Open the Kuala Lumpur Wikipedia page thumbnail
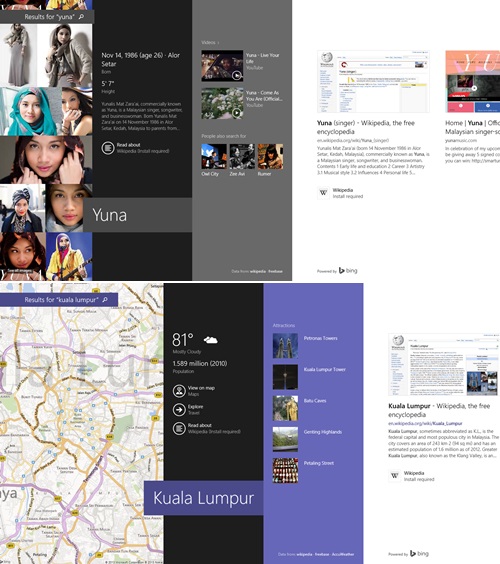Image resolution: width=500 pixels, height=564 pixels. point(444,365)
